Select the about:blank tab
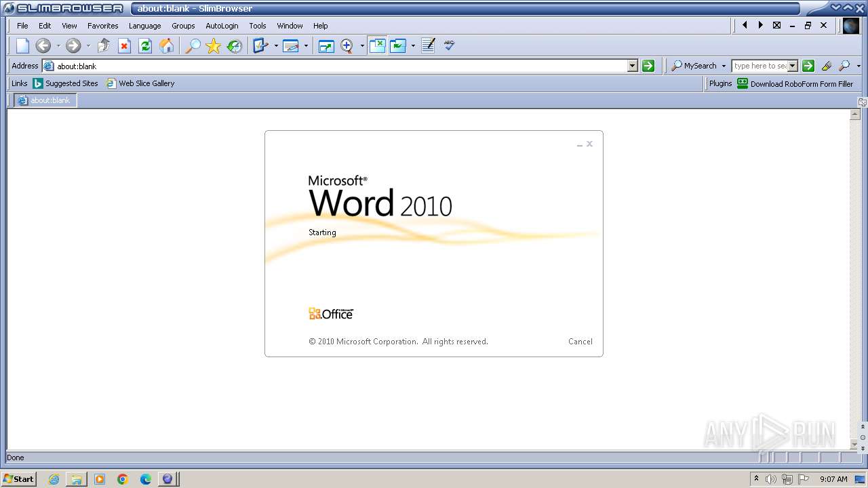 (x=45, y=100)
